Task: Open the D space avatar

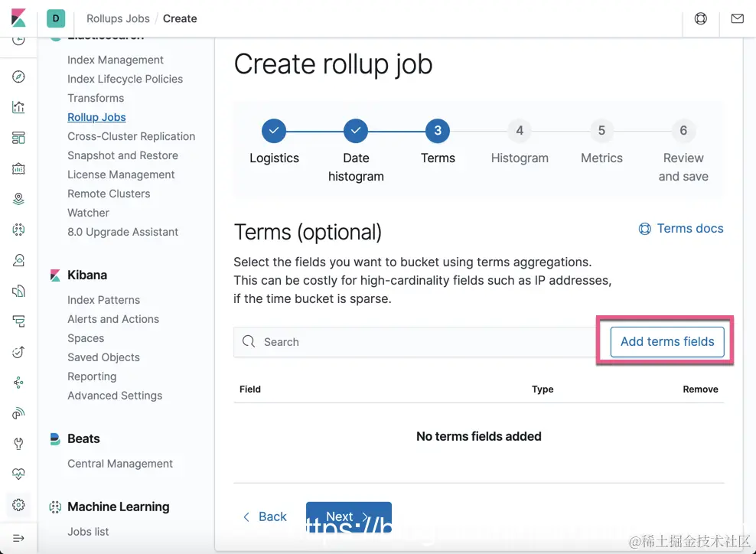Action: tap(56, 18)
